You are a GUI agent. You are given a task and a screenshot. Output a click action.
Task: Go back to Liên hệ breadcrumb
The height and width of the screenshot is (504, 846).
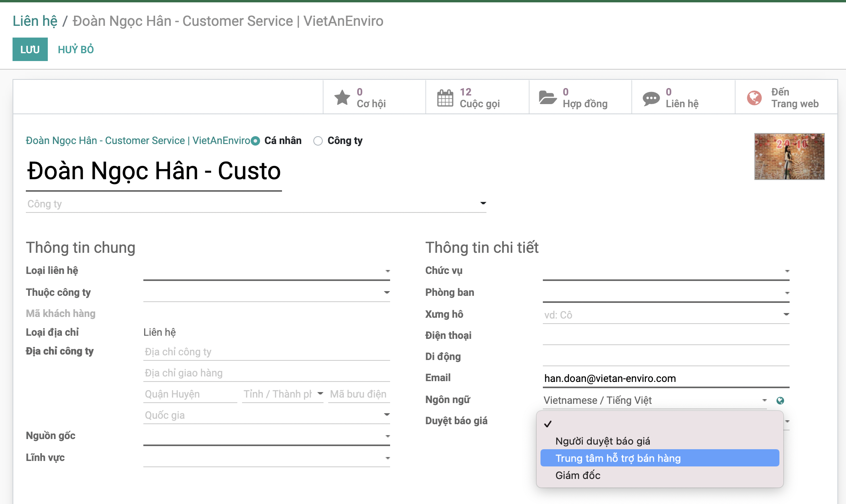pos(35,21)
